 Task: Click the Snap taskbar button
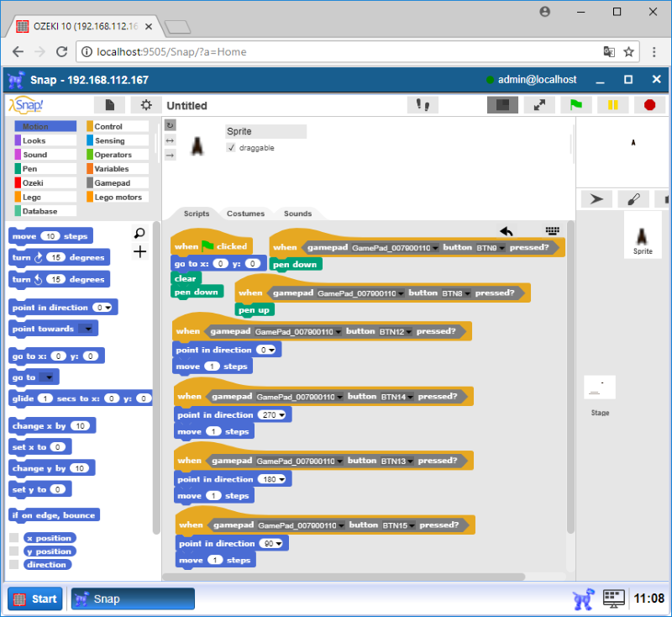pos(133,599)
